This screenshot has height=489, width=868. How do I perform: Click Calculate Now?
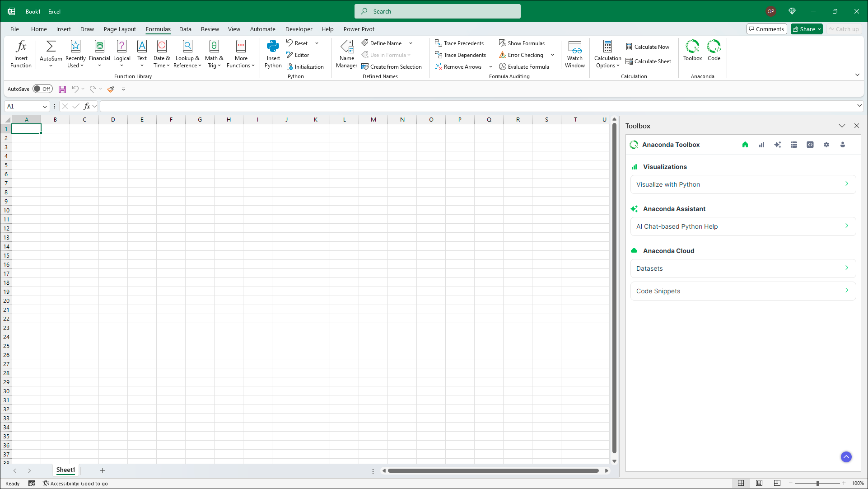point(648,47)
